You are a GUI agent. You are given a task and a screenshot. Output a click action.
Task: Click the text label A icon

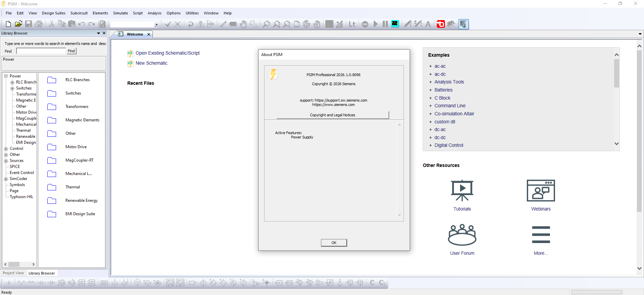[428, 24]
